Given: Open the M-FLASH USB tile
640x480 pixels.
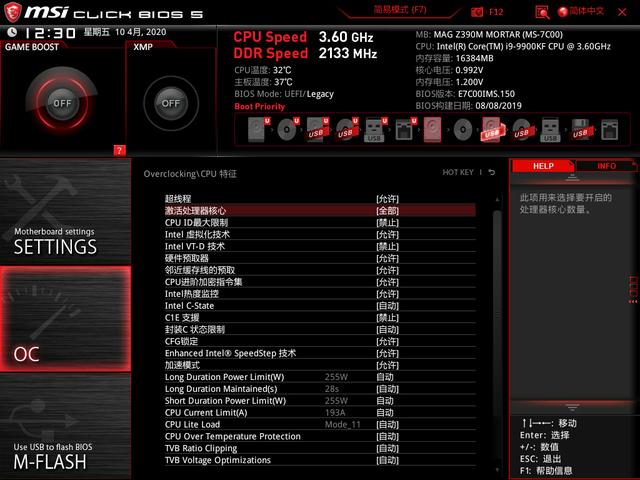Looking at the screenshot, I should pos(65,427).
